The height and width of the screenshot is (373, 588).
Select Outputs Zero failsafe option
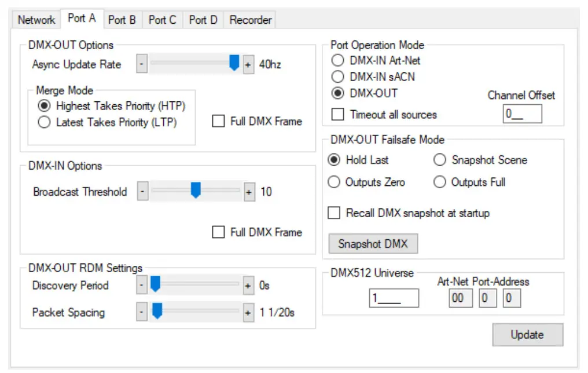point(334,182)
